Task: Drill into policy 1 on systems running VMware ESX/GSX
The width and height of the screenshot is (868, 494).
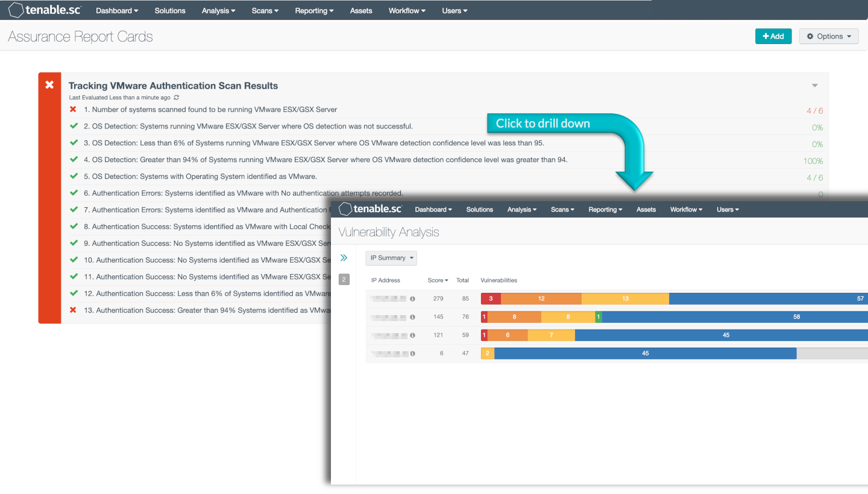Action: click(210, 110)
